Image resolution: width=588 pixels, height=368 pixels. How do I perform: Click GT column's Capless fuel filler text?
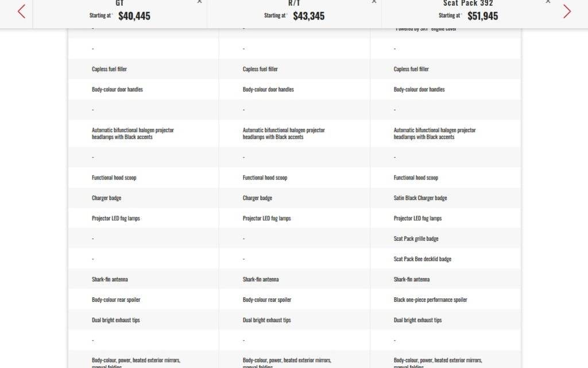tap(109, 69)
